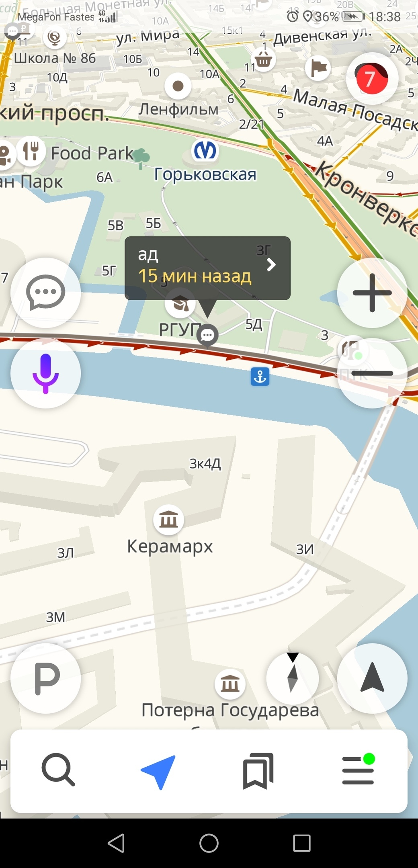Select the Керамарх museum marker
This screenshot has width=418, height=868.
pyautogui.click(x=168, y=520)
